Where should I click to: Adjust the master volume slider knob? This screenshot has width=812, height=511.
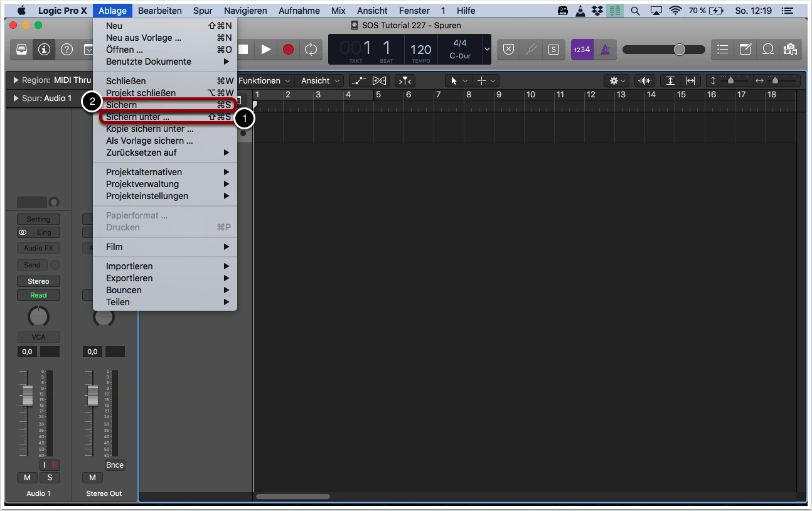point(680,50)
